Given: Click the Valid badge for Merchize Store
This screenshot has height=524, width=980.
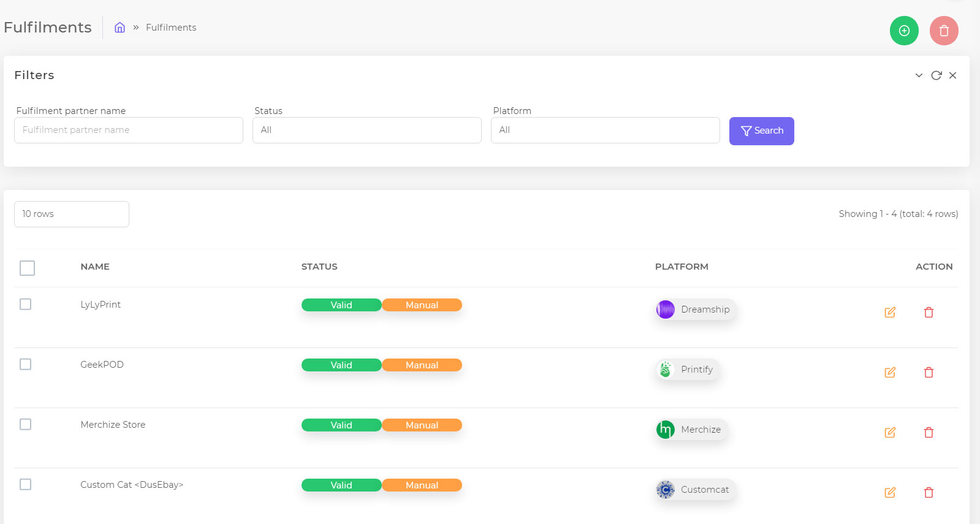Looking at the screenshot, I should coord(341,425).
